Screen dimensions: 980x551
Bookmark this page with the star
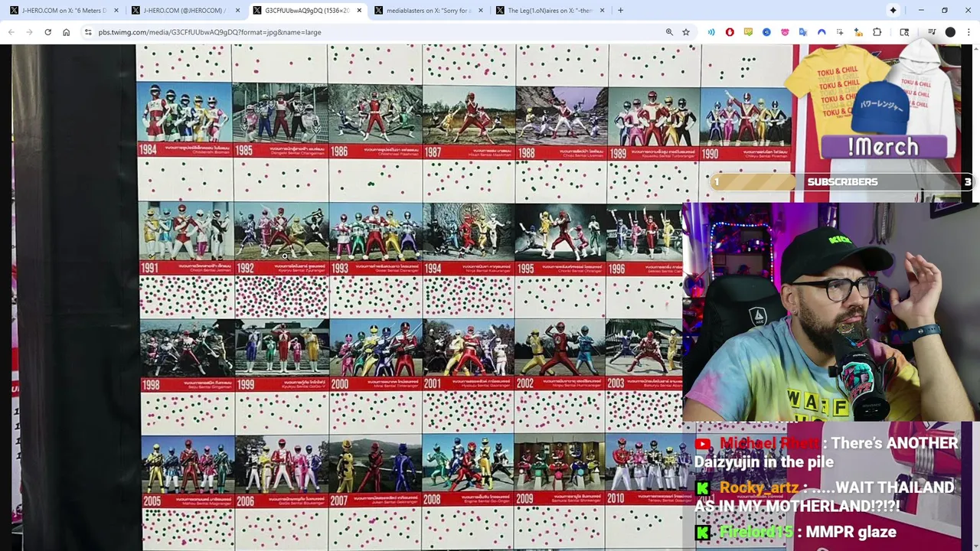[686, 32]
